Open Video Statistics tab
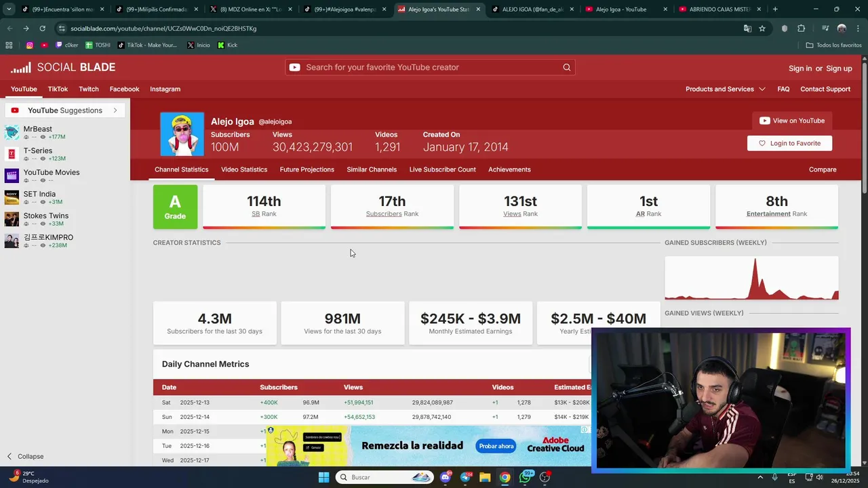Viewport: 868px width, 488px height. (x=244, y=169)
